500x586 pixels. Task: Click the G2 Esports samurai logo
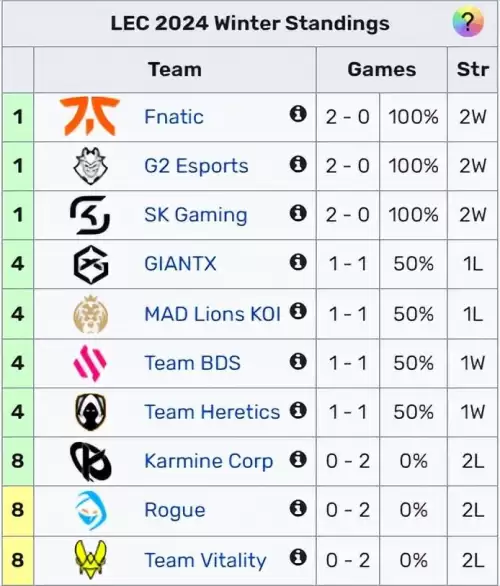pyautogui.click(x=90, y=166)
